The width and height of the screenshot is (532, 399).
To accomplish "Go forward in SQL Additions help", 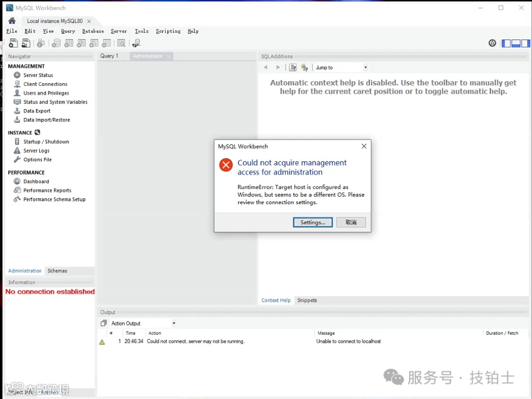I will tap(278, 67).
